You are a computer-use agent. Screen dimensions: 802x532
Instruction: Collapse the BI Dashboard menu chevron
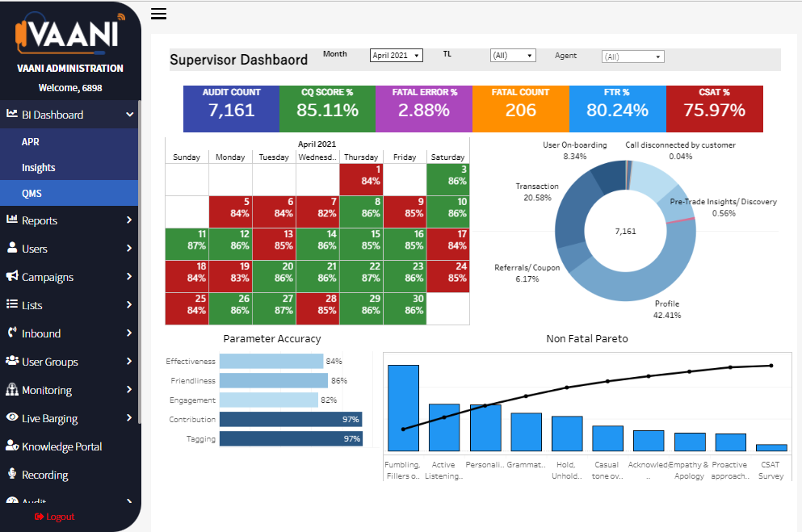point(129,115)
